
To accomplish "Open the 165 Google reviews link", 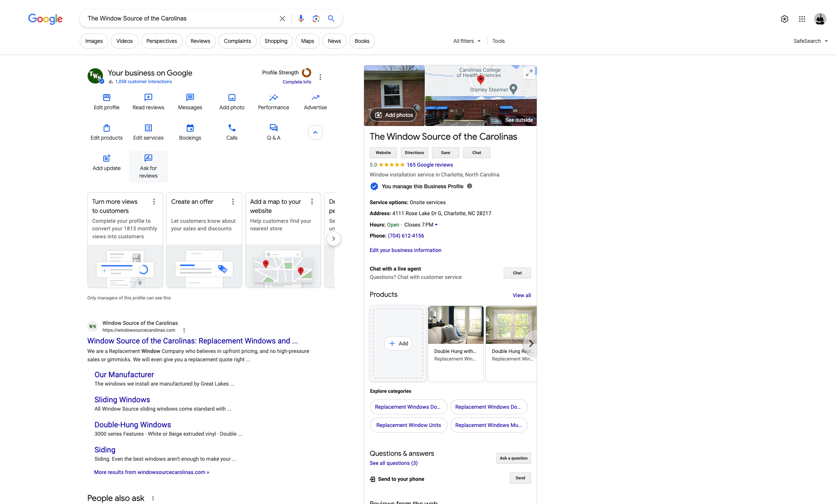I will (x=430, y=165).
